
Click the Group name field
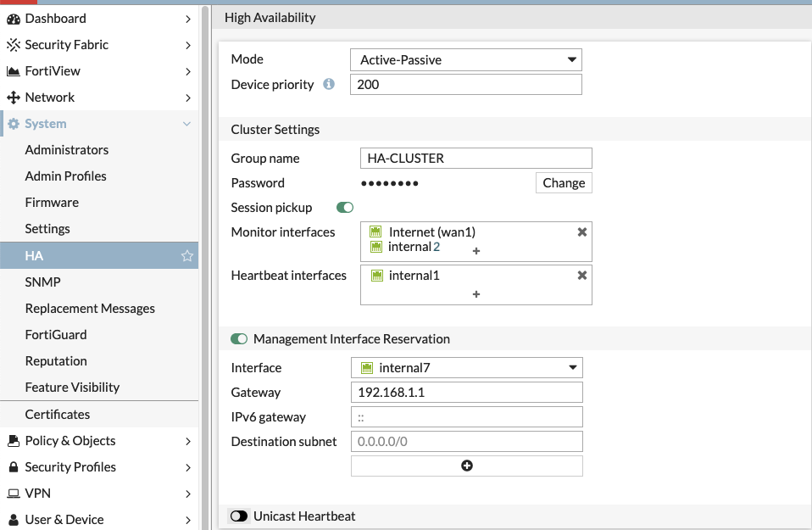[x=476, y=158]
